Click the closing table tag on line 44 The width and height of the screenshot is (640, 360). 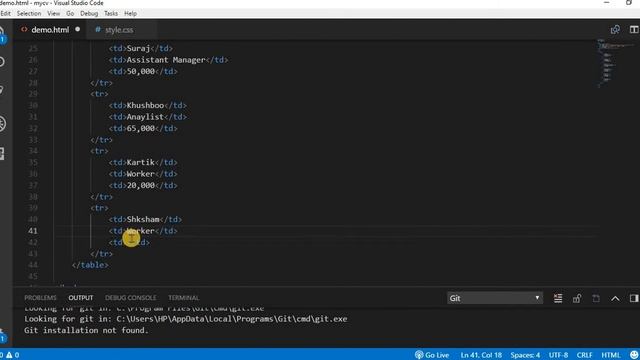(x=90, y=265)
